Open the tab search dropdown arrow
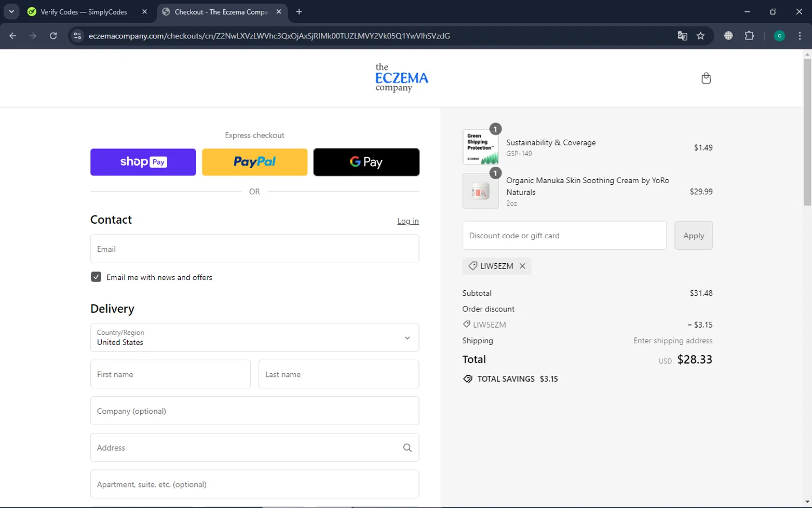The width and height of the screenshot is (812, 508). (x=11, y=11)
